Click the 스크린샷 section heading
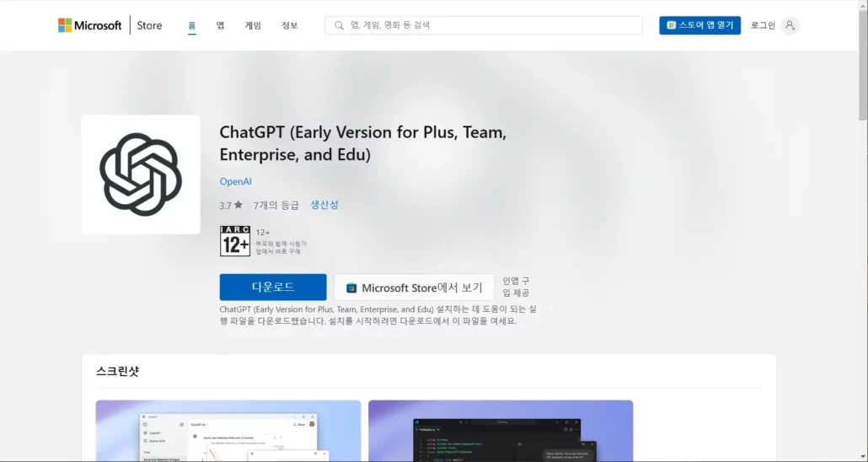Image resolution: width=868 pixels, height=462 pixels. (x=117, y=372)
